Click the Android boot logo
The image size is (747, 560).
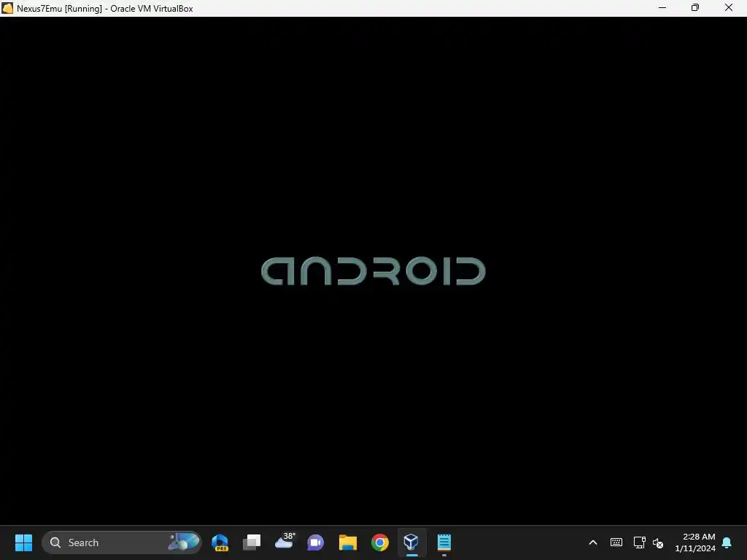[x=373, y=271]
